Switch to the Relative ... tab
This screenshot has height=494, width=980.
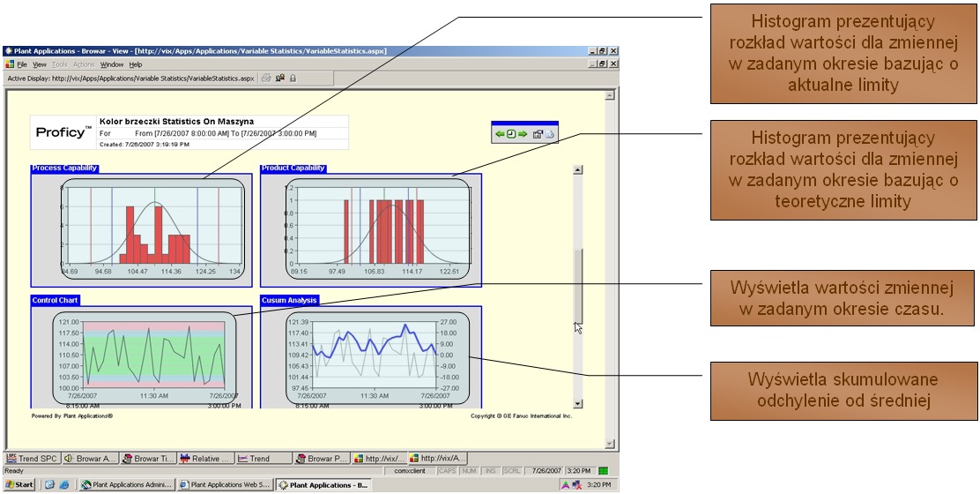pyautogui.click(x=205, y=459)
